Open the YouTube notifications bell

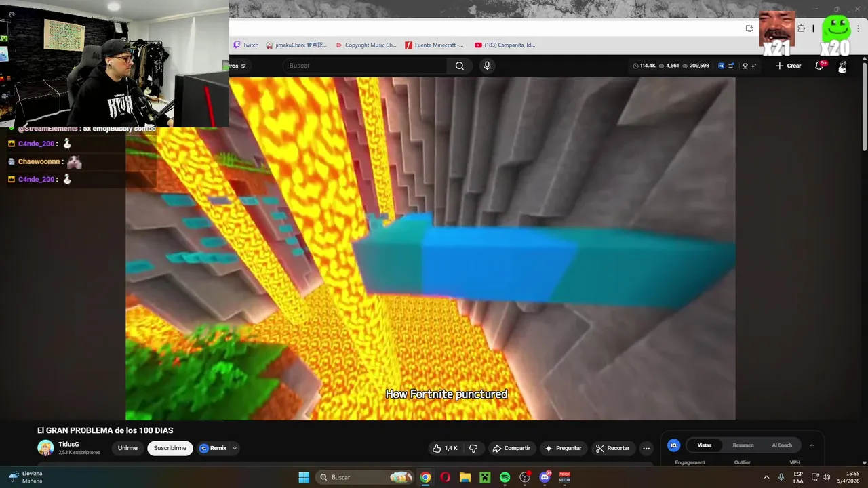tap(819, 66)
